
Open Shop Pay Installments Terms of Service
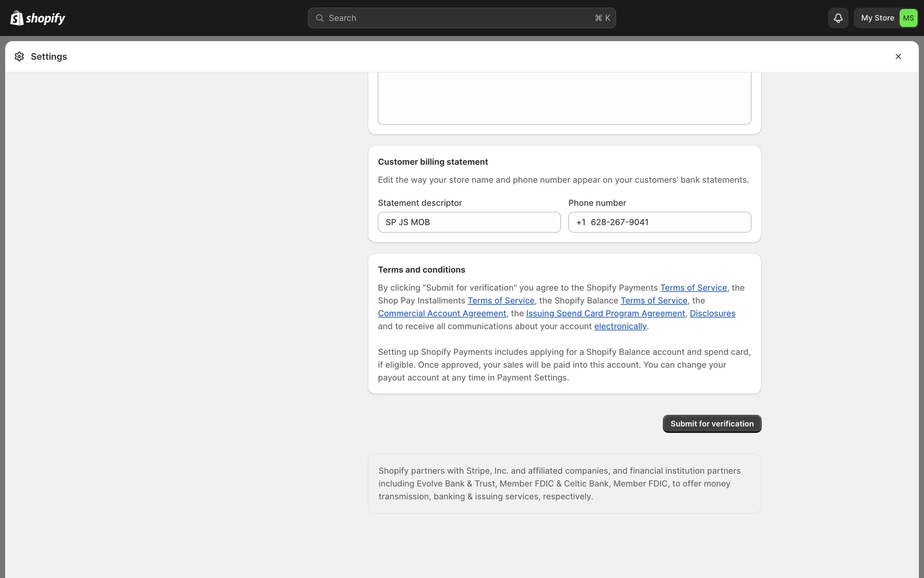[x=500, y=301]
